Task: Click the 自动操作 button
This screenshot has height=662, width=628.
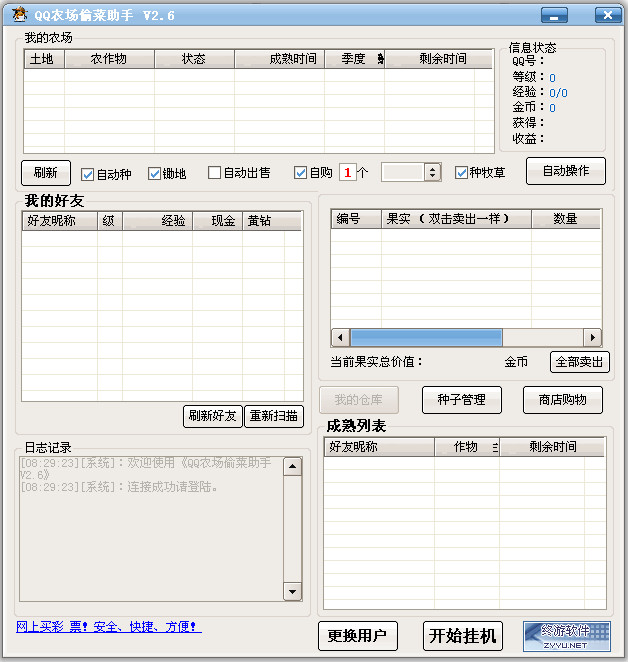Action: (x=565, y=171)
